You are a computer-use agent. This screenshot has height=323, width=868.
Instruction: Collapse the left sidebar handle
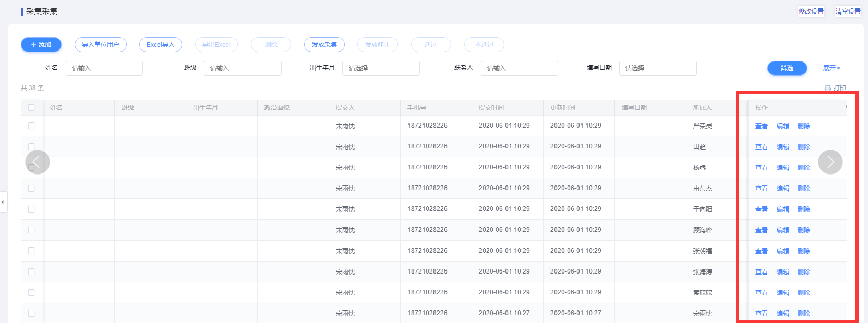coord(3,202)
